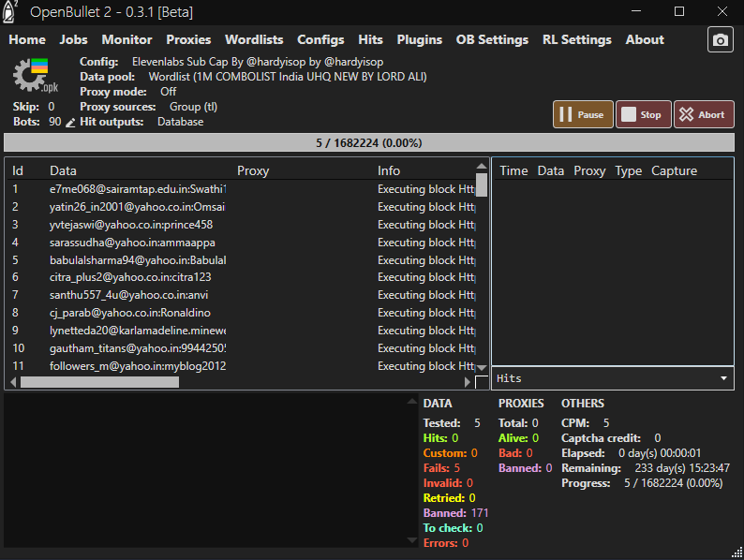Click the Proxy sources Group (tl) value
Screen dimensions: 744x560
click(193, 107)
